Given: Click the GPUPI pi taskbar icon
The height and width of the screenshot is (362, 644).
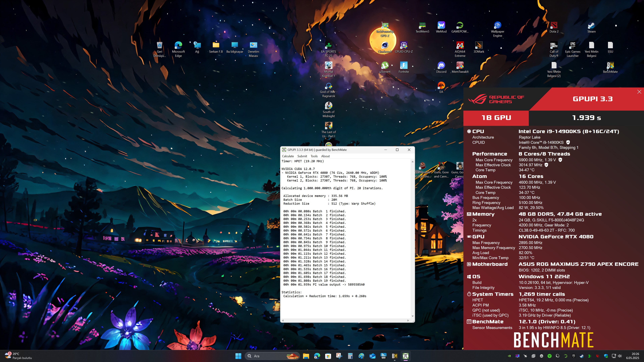Looking at the screenshot, I should 406,356.
